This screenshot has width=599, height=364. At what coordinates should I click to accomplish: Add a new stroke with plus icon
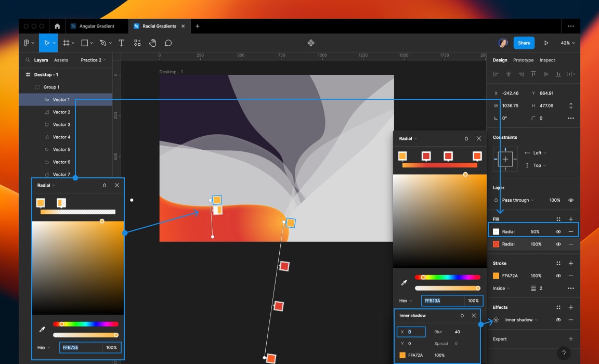pyautogui.click(x=571, y=263)
